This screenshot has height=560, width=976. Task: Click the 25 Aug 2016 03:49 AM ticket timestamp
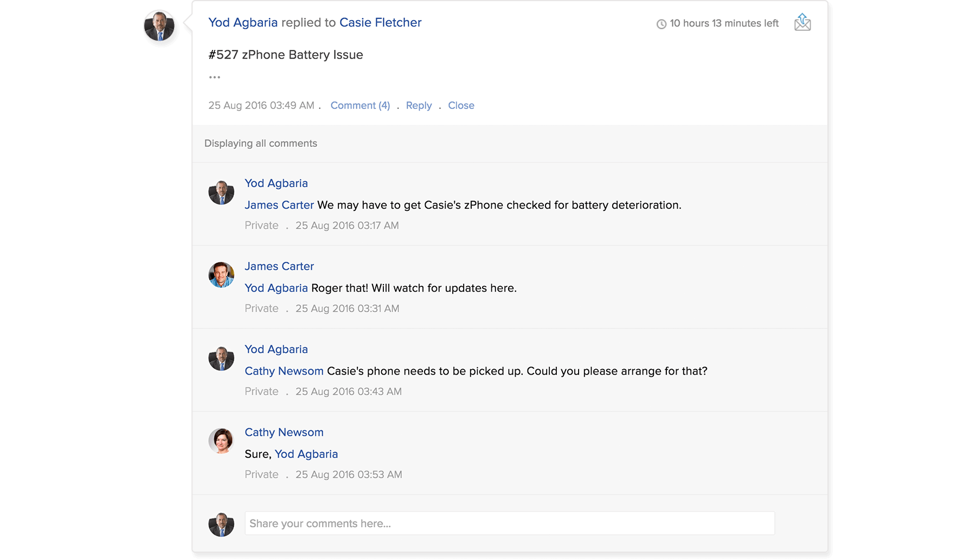click(x=261, y=105)
